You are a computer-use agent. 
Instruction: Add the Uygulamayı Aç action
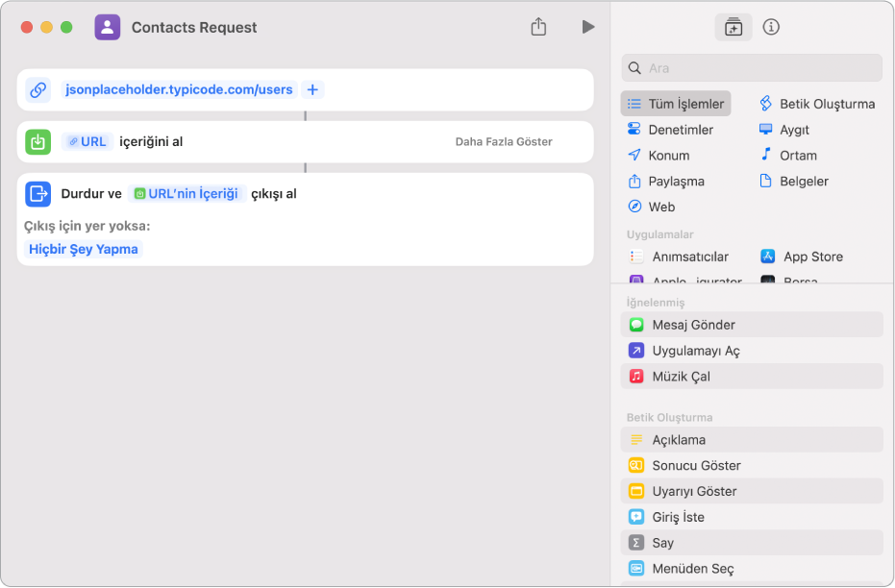[x=751, y=350]
